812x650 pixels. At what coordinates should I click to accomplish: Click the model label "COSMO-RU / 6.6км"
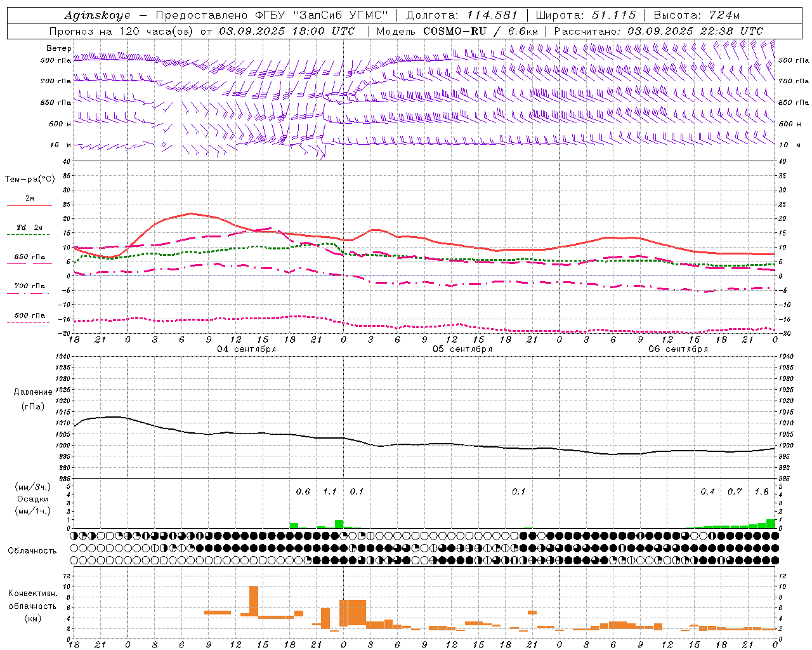pos(481,31)
